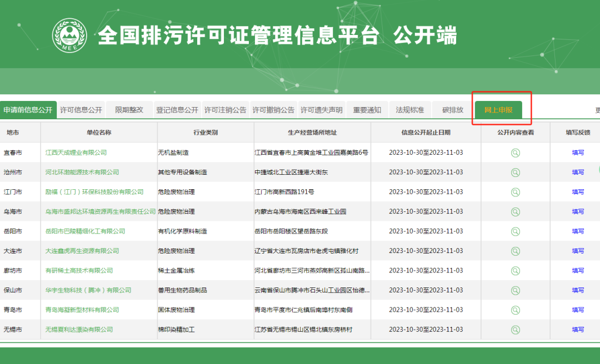Click 青岛海凝新型材料有限公司 company name
Screen dimensions: 600x364
pos(82,310)
